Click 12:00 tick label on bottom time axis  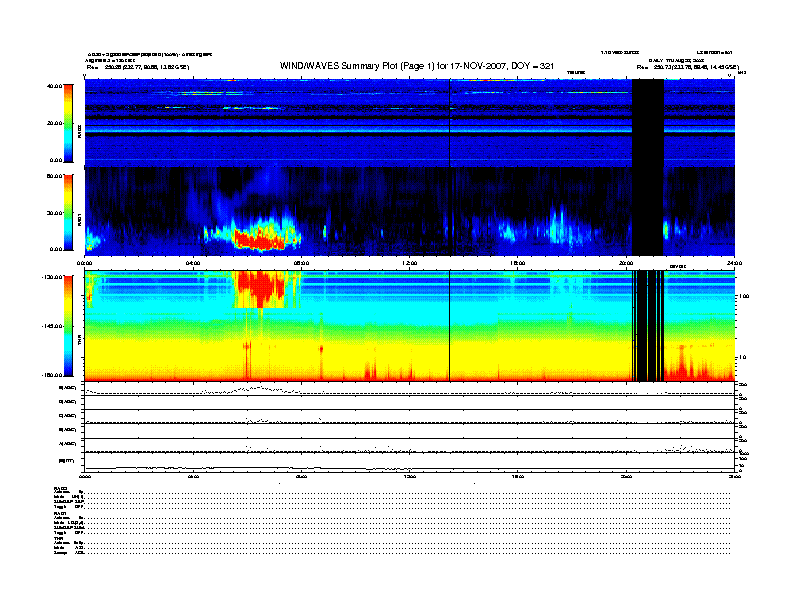pyautogui.click(x=409, y=476)
